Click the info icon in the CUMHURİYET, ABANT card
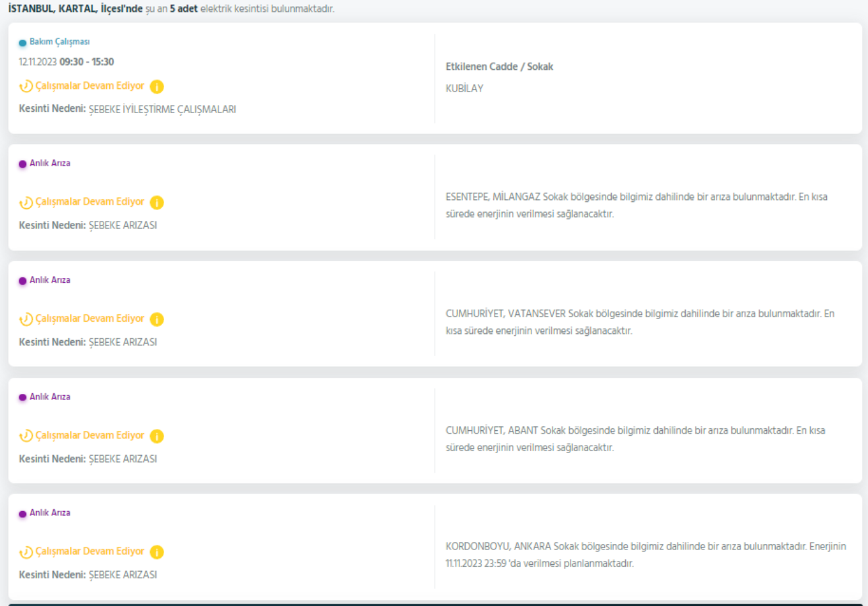Viewport: 868px width, 606px height. tap(157, 436)
